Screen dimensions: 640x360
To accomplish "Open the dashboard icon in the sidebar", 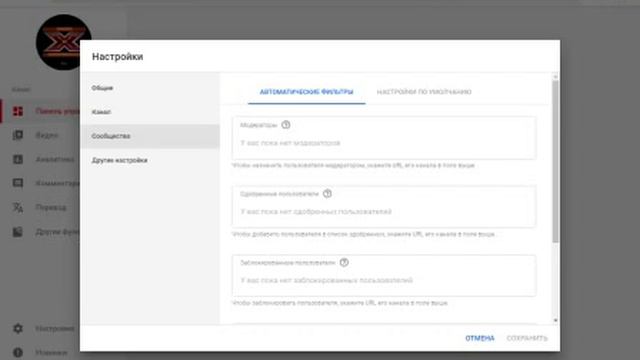I will tap(18, 111).
